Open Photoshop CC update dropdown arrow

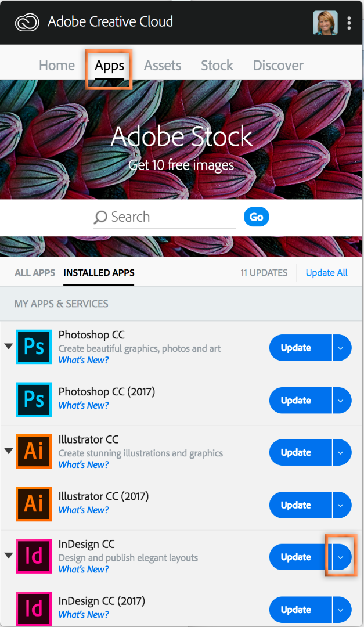(x=341, y=348)
